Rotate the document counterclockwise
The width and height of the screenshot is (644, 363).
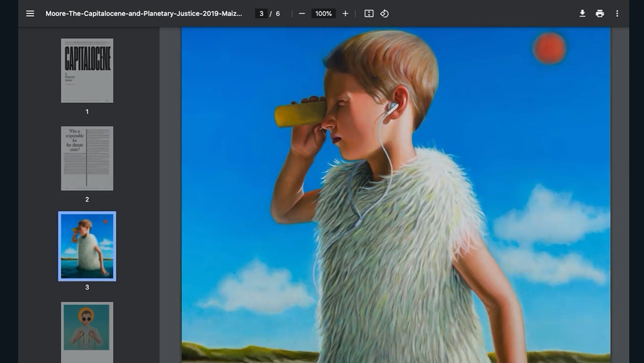coord(385,13)
